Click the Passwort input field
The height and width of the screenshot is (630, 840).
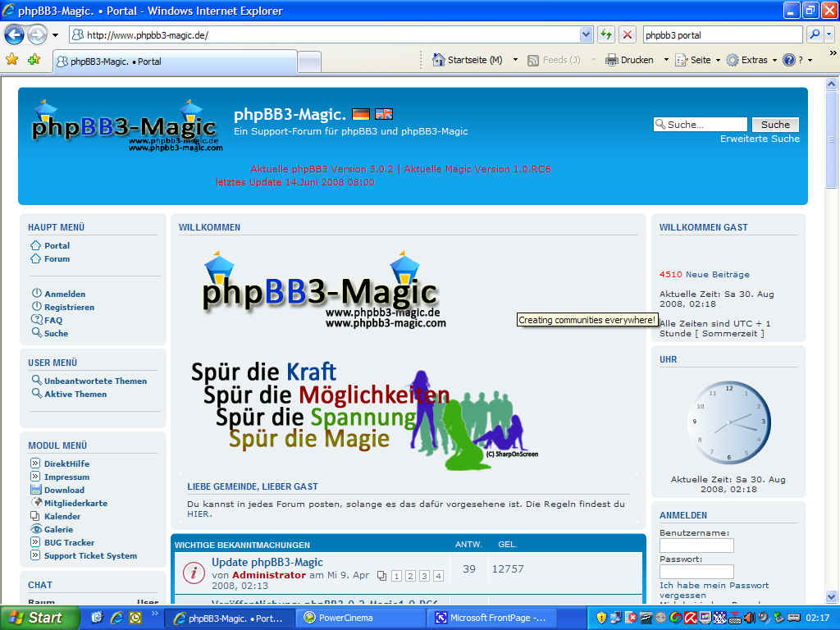pyautogui.click(x=696, y=571)
